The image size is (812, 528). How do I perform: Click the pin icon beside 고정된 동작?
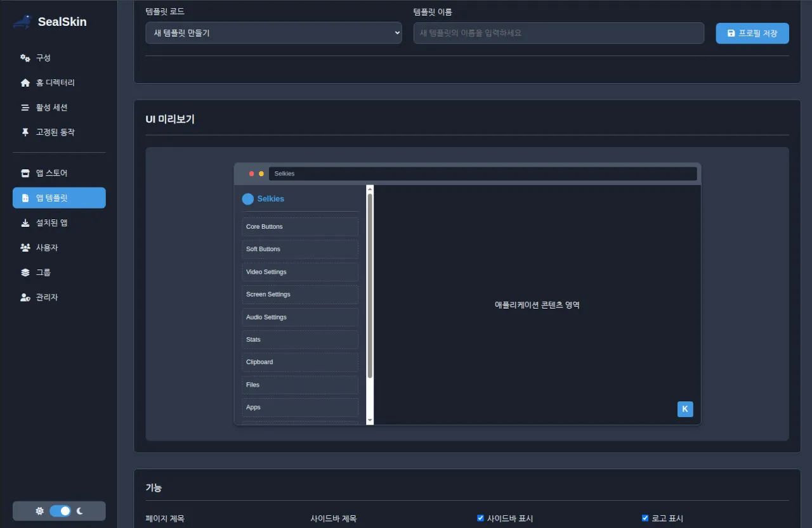point(25,132)
